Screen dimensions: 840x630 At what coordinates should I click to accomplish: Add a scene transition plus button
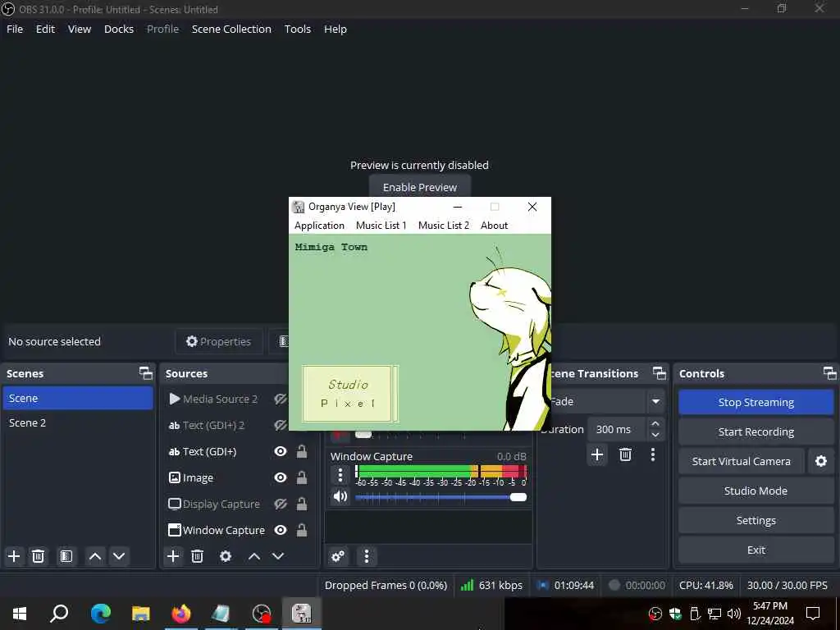(x=597, y=454)
